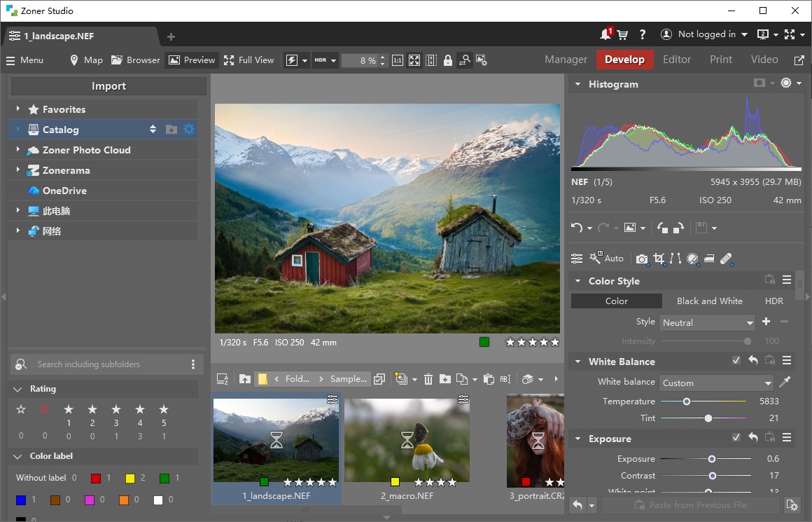812x522 pixels.
Task: Toggle the White Balance enabled checkbox
Action: tap(736, 360)
